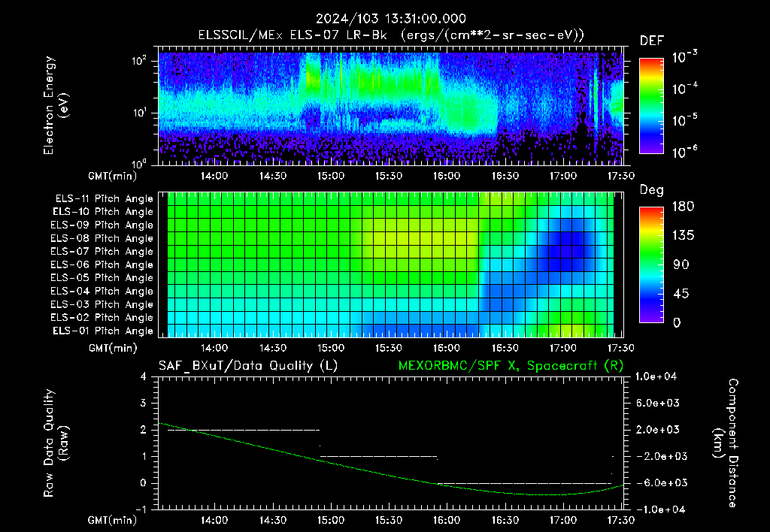Click the Raw Data Quality (Raw) axis label
The width and height of the screenshot is (770, 532).
[56, 443]
